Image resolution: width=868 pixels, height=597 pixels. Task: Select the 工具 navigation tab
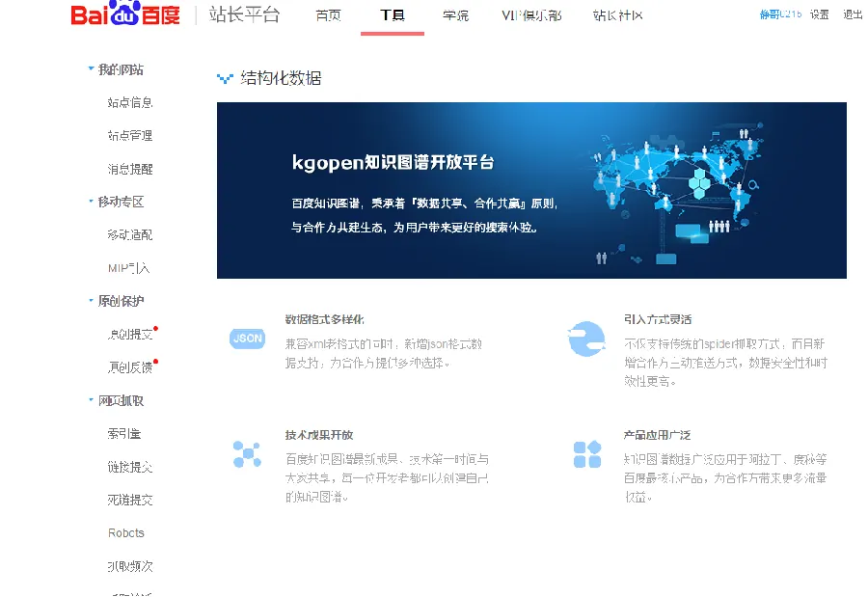[x=393, y=15]
